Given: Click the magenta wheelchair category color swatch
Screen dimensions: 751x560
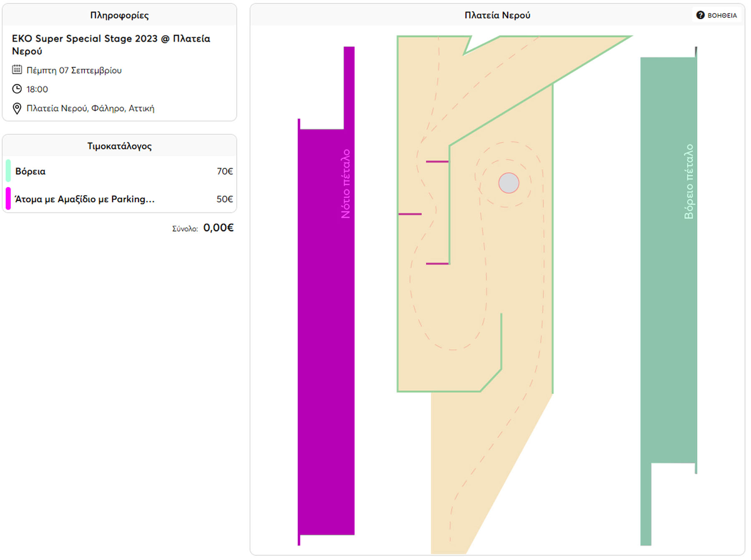Looking at the screenshot, I should (x=8, y=199).
